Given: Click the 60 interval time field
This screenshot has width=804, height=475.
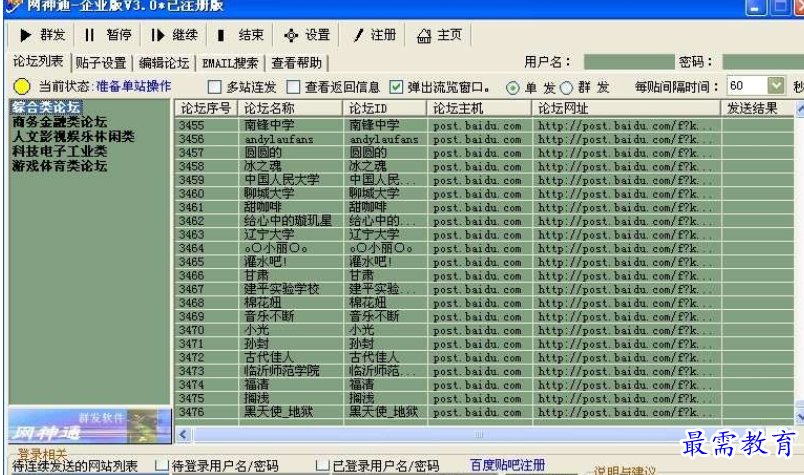Looking at the screenshot, I should [747, 86].
